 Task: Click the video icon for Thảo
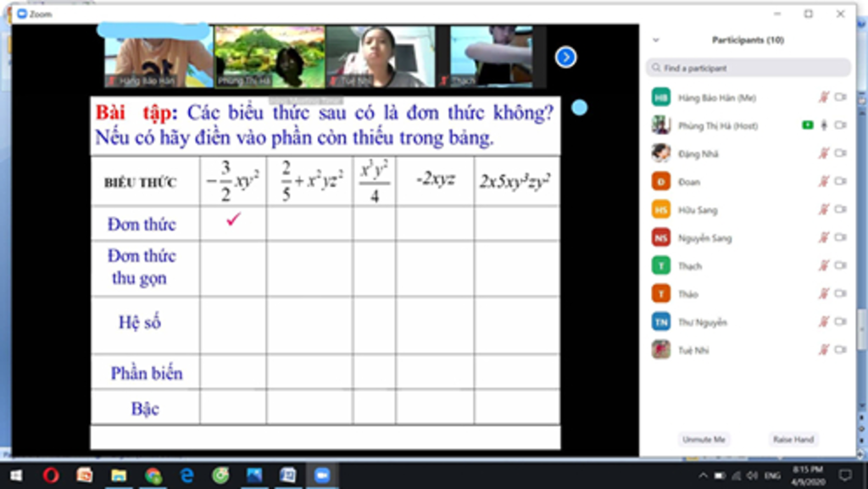[841, 294]
